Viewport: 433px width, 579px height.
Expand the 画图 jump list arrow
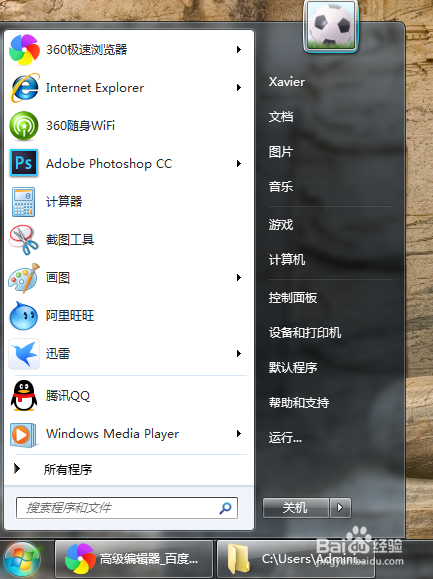point(239,278)
